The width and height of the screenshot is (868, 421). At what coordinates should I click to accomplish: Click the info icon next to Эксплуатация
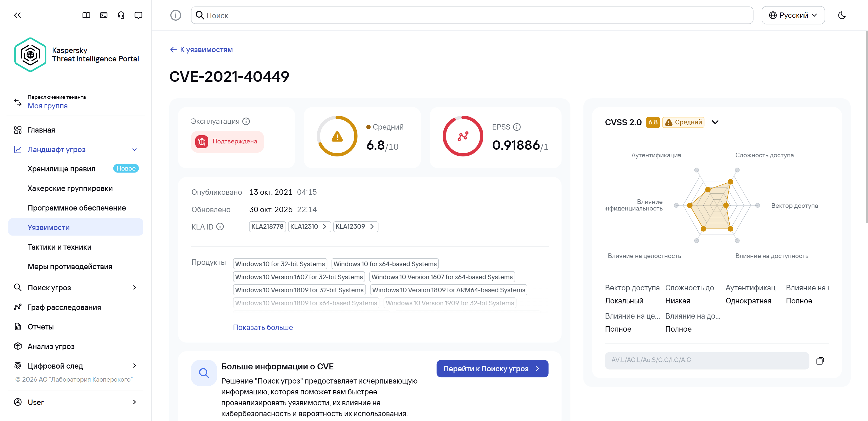click(x=246, y=121)
